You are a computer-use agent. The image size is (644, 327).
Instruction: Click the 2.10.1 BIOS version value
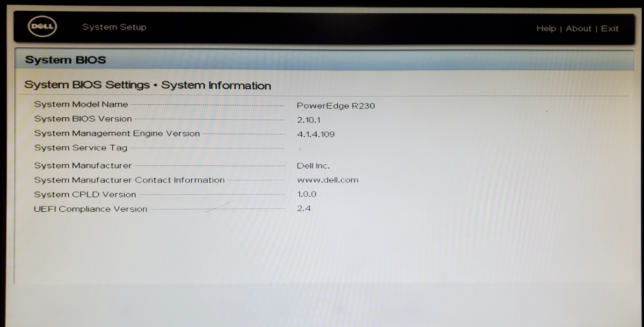(309, 120)
